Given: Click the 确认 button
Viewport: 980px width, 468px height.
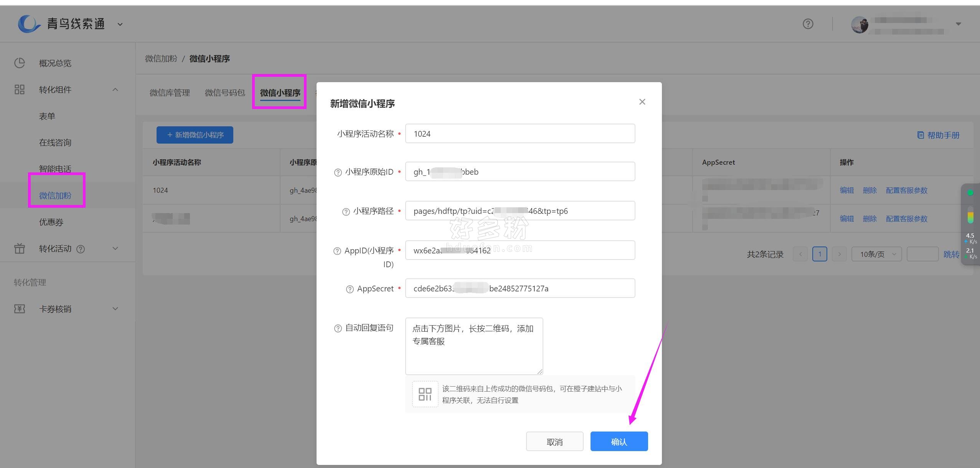Looking at the screenshot, I should click(619, 442).
